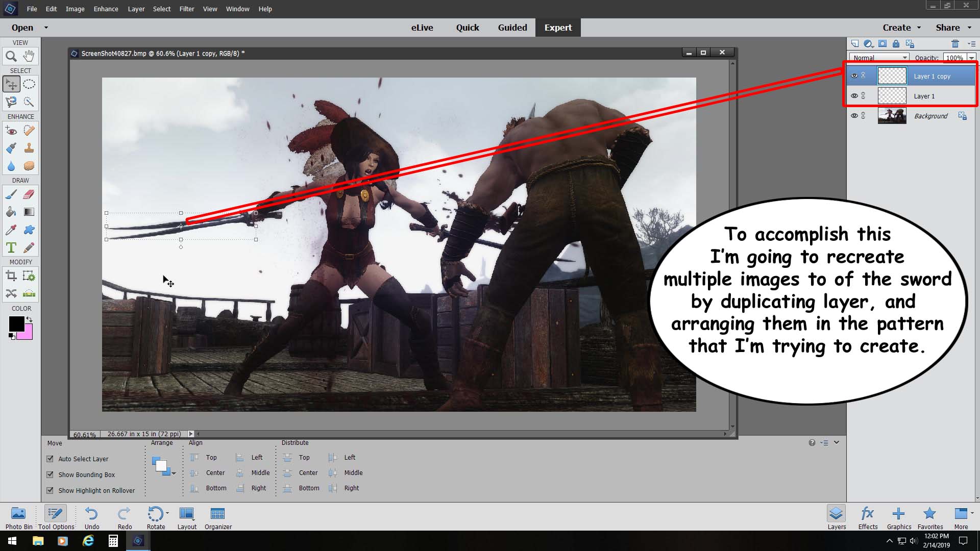Select the Custom Shape tool
This screenshot has width=980, height=551.
(29, 230)
